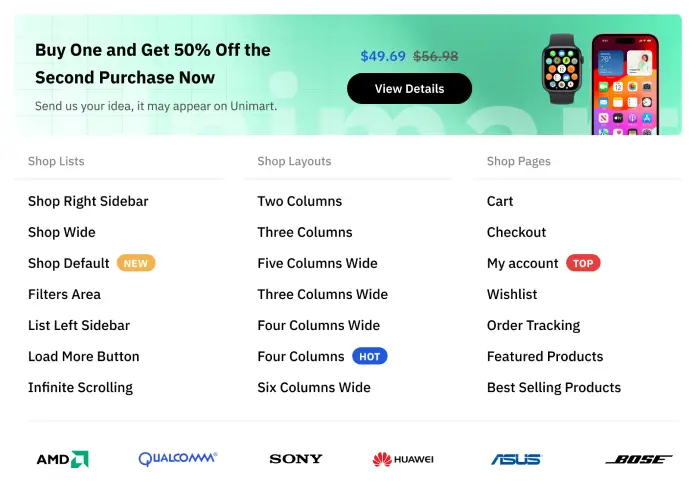This screenshot has height=498, width=696.
Task: Open the ASUS brand logo
Action: 516,459
